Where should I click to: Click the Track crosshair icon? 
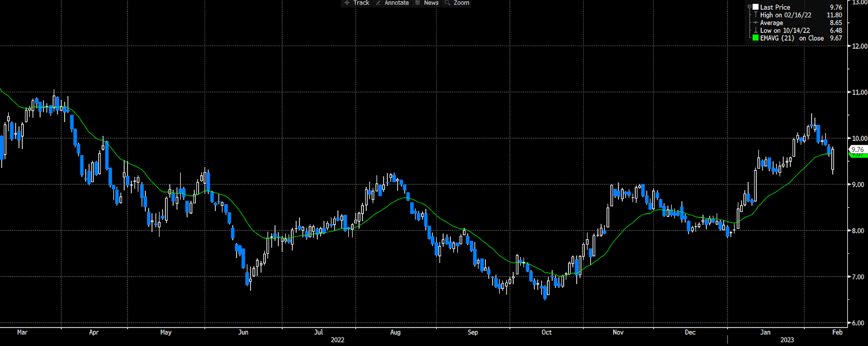347,3
